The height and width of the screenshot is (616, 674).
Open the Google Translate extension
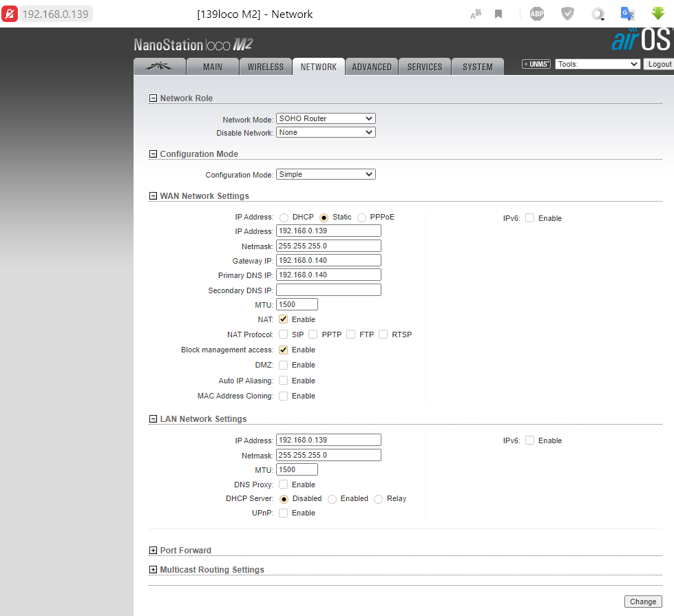tap(627, 14)
